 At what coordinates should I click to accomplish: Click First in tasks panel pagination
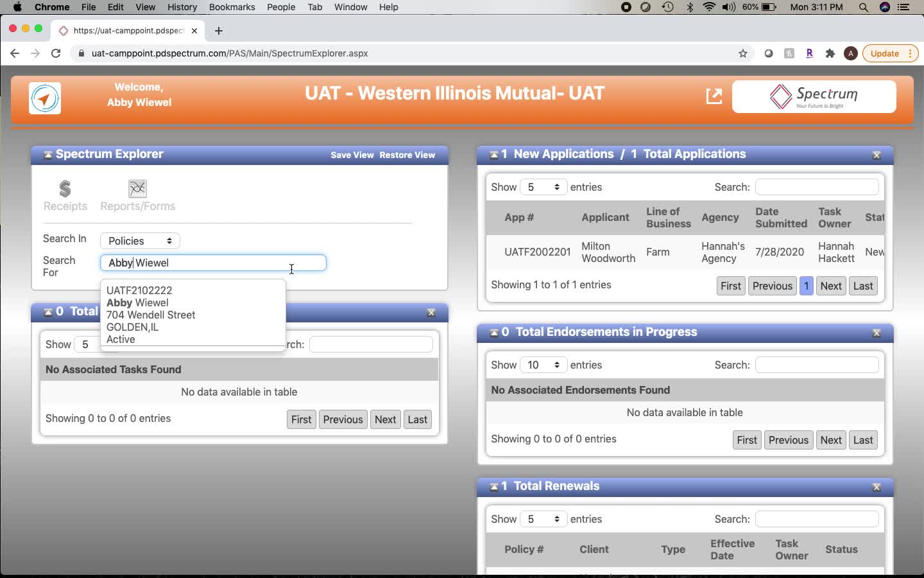point(301,419)
